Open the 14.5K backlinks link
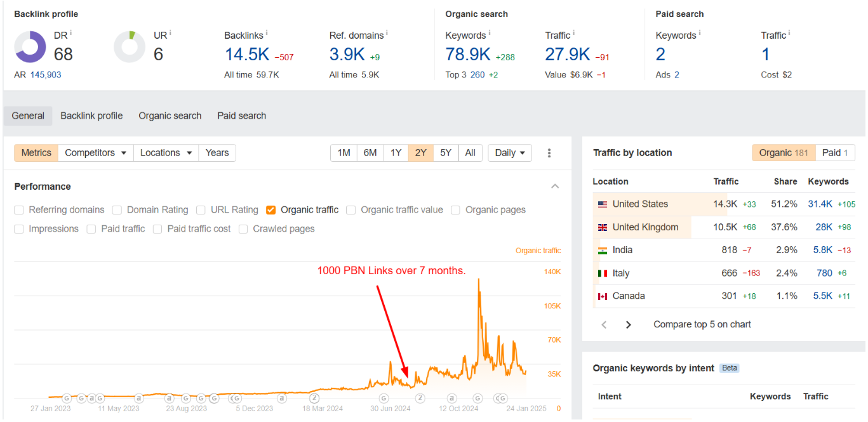The width and height of the screenshot is (868, 422). click(x=247, y=55)
